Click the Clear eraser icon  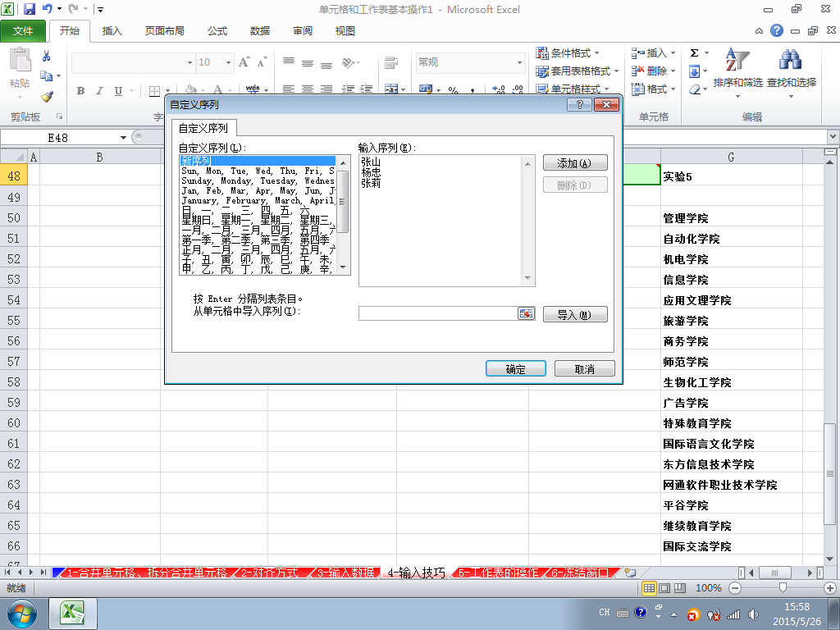(x=694, y=89)
